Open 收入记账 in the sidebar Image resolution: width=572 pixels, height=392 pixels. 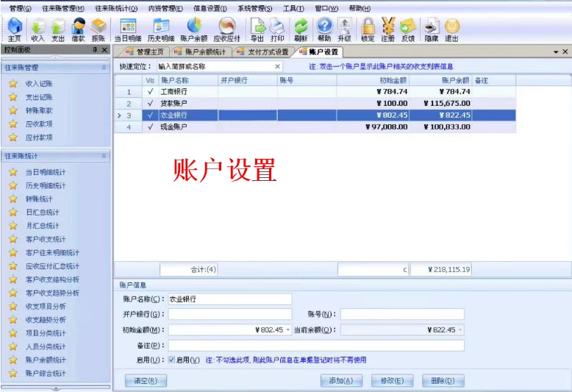pos(39,84)
